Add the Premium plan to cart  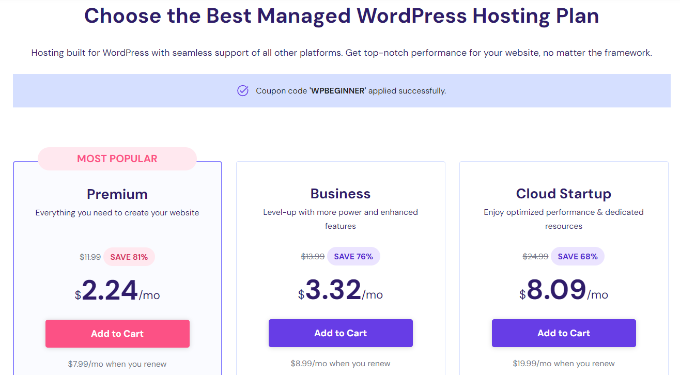pos(118,333)
